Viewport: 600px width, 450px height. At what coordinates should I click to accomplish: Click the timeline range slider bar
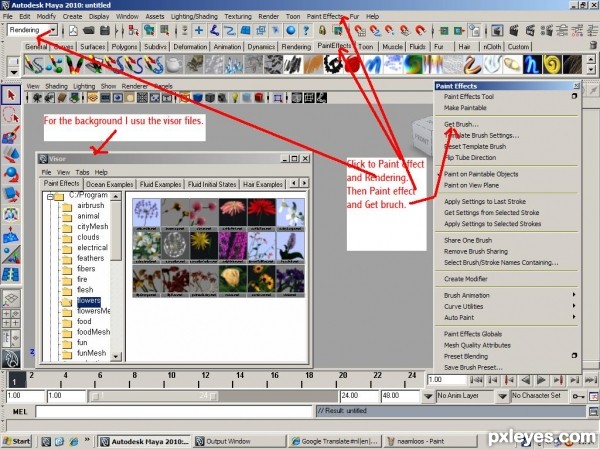tap(155, 396)
